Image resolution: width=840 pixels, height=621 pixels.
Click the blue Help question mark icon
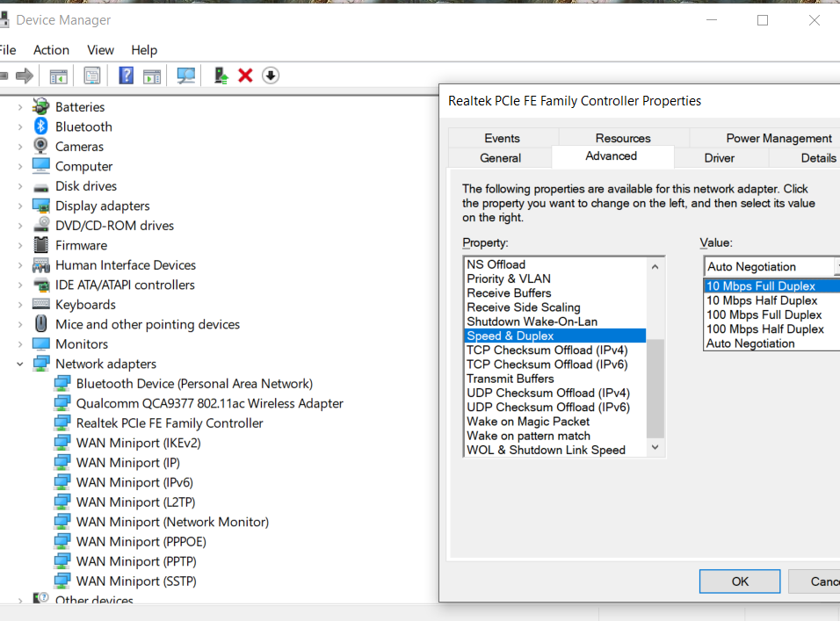pyautogui.click(x=126, y=76)
